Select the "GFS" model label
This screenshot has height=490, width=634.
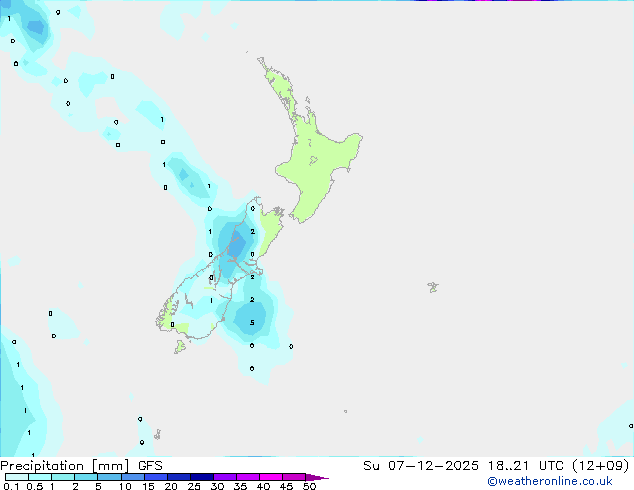(x=150, y=466)
